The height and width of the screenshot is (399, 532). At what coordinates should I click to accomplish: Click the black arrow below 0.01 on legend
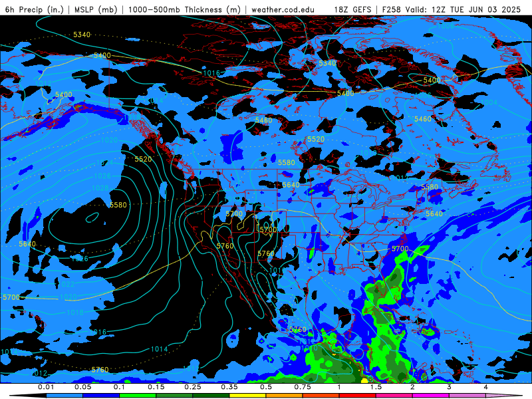(x=28, y=396)
